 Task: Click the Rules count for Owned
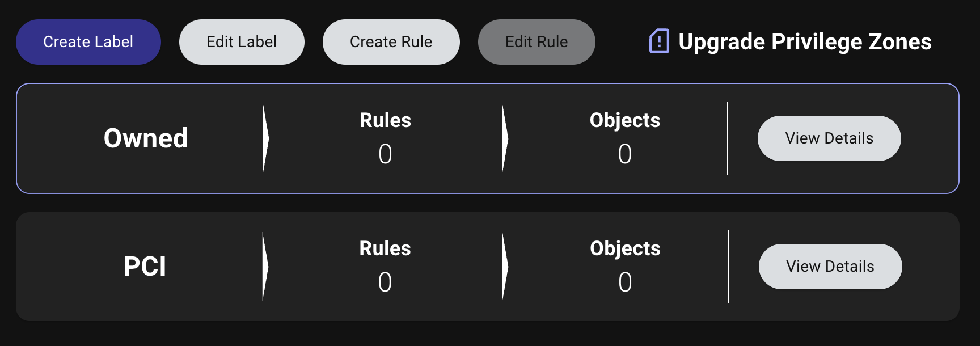(385, 153)
